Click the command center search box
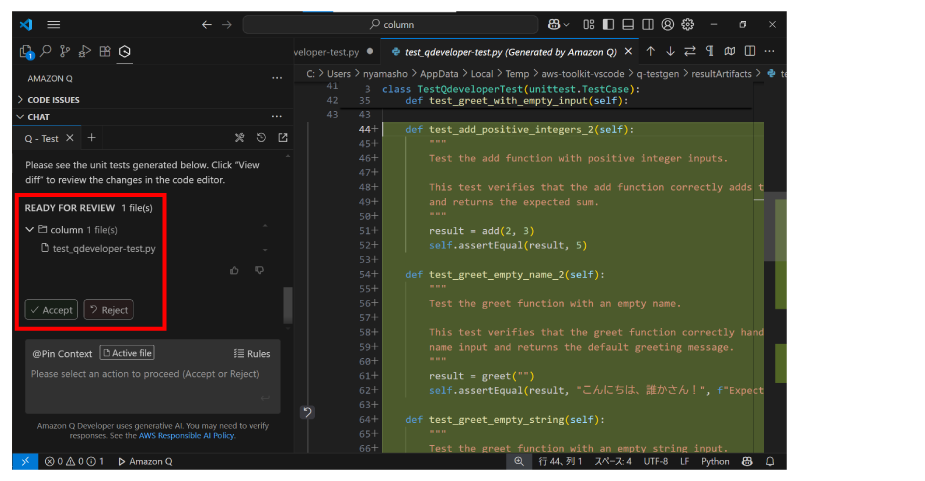925x481 pixels. (391, 24)
